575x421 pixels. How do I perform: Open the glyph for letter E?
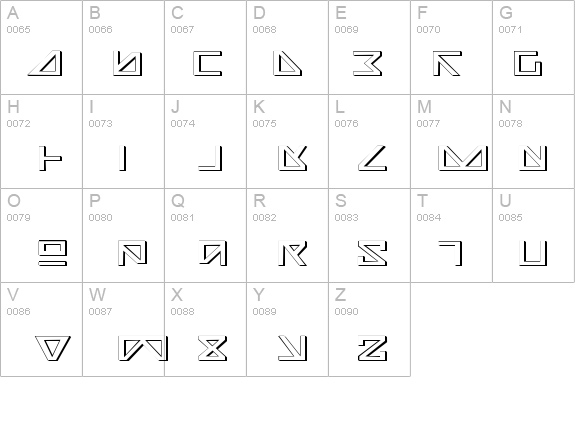coord(367,63)
